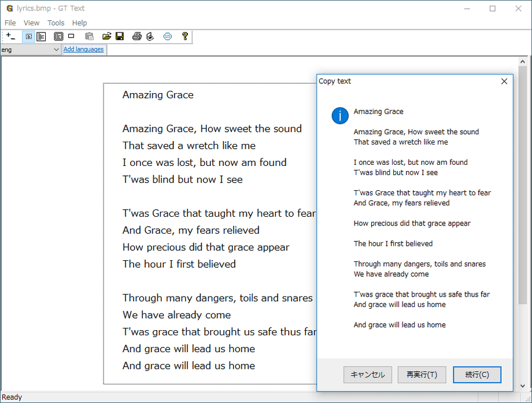Click 'I once was lost, but now am found' in the image

tap(204, 162)
